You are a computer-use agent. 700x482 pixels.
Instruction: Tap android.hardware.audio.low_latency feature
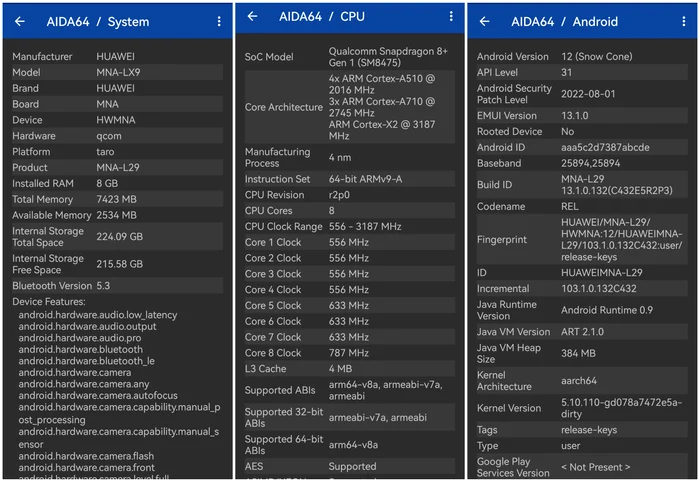(x=98, y=315)
